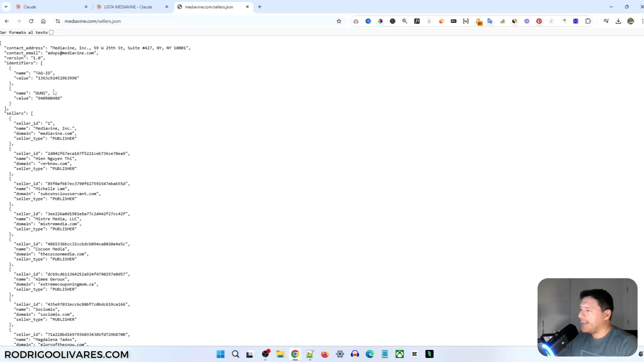Close the LISTA MEDIAVINE tab

(x=167, y=7)
